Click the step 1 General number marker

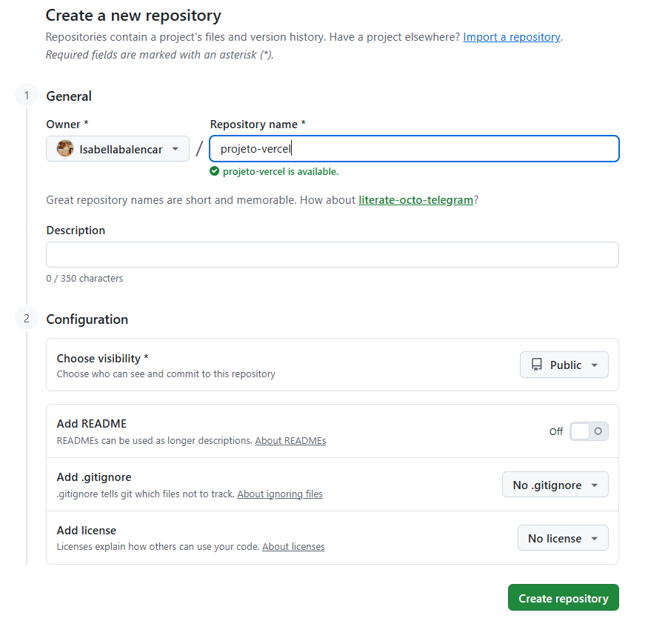(27, 96)
